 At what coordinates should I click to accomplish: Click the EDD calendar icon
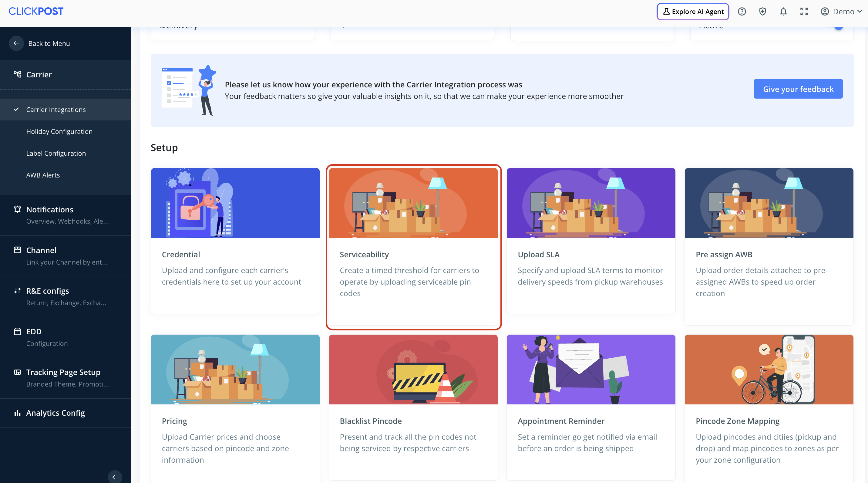click(17, 331)
